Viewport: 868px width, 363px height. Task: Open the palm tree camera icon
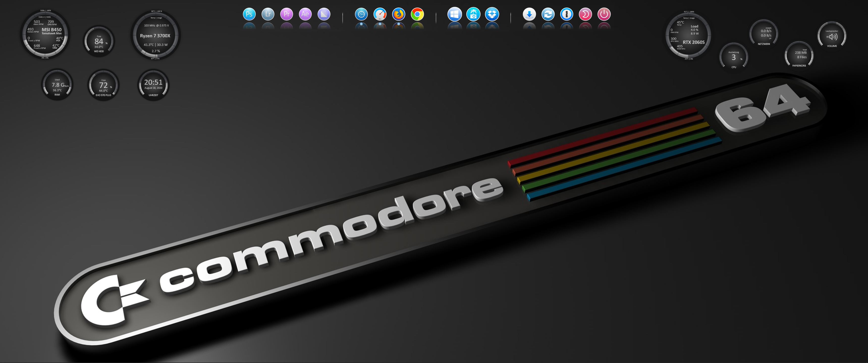473,14
